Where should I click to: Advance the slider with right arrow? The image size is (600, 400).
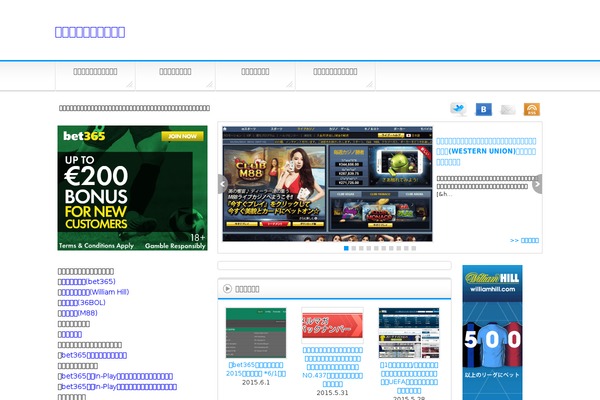pyautogui.click(x=537, y=184)
